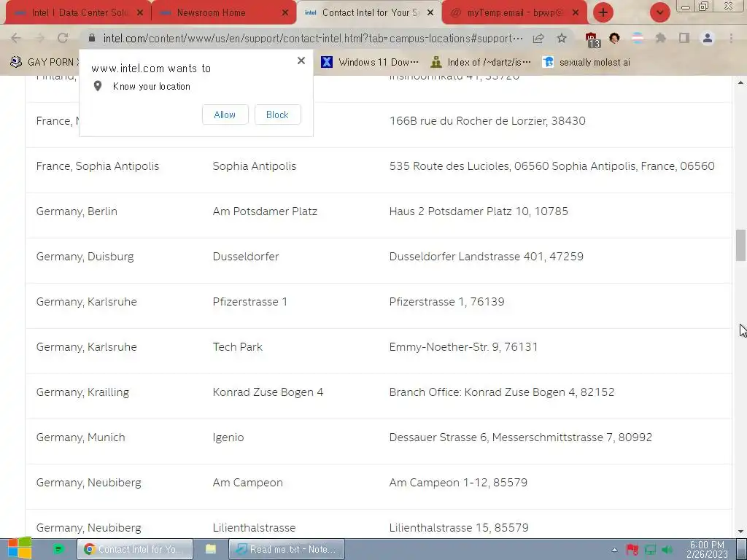Open the Chrome three-dot menu
Viewport: 747px width, 560px height.
click(x=731, y=38)
